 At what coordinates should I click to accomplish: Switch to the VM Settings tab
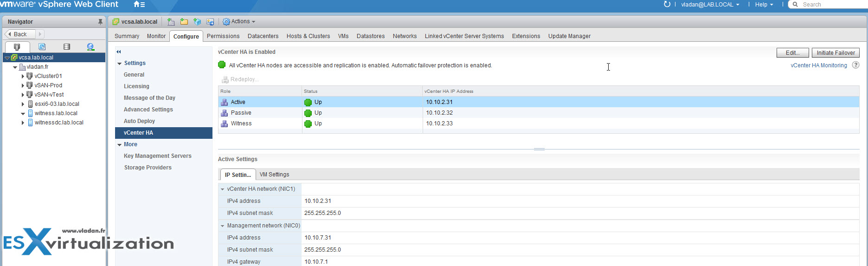(274, 175)
